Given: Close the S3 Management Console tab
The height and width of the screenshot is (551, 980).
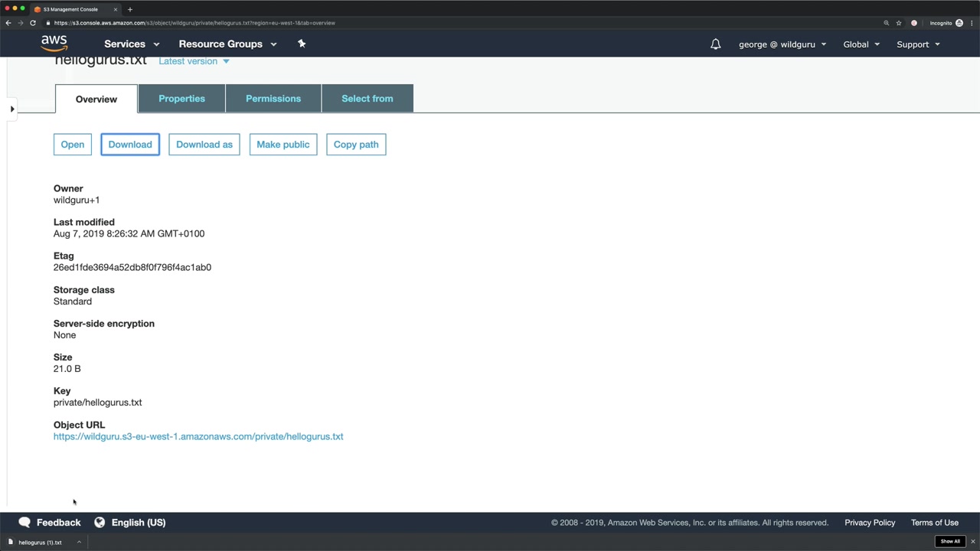Looking at the screenshot, I should coord(116,9).
